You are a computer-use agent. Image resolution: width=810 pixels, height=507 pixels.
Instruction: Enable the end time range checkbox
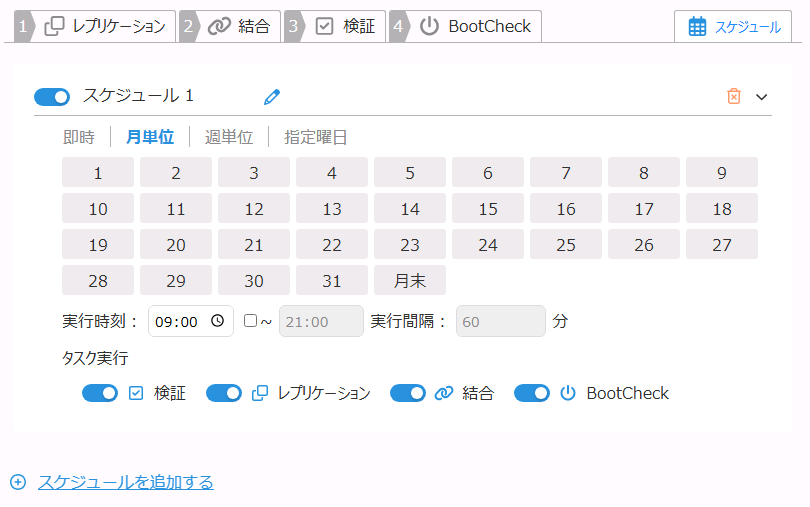(250, 321)
